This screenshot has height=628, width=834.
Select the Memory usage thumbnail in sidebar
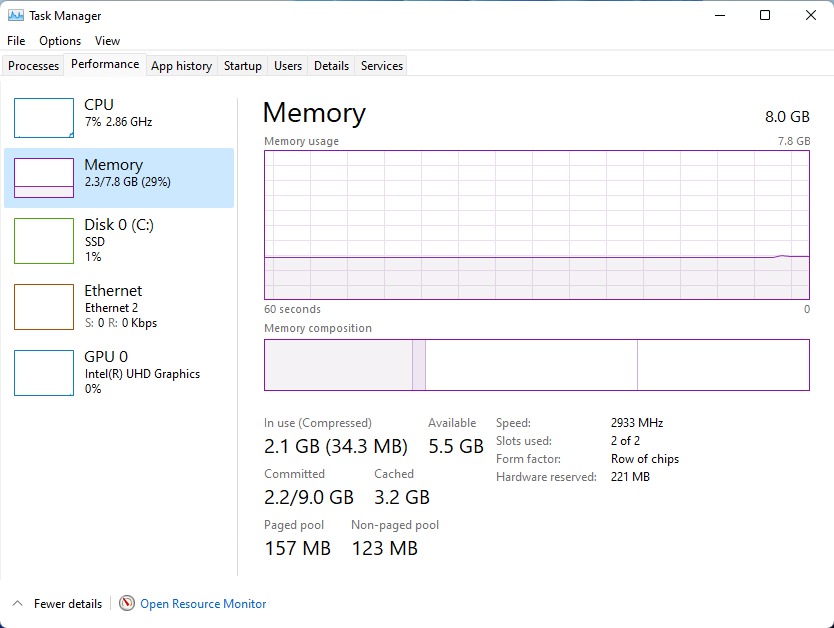pyautogui.click(x=43, y=178)
